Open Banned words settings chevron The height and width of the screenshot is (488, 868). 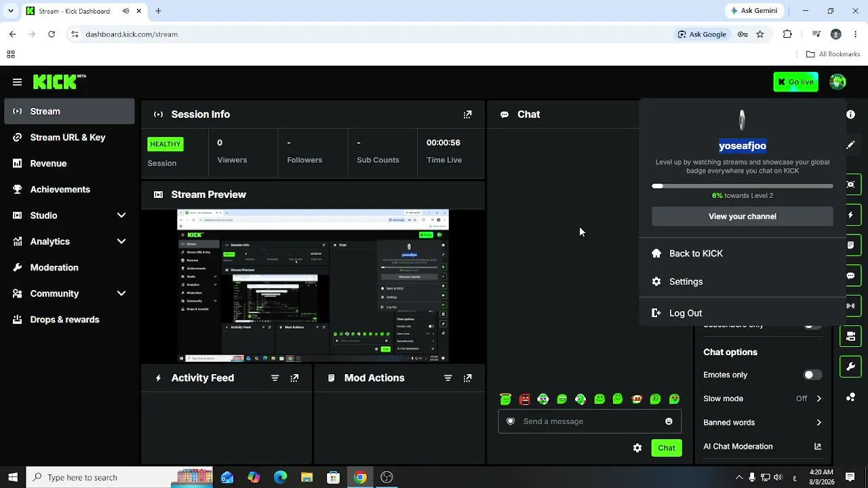point(818,422)
